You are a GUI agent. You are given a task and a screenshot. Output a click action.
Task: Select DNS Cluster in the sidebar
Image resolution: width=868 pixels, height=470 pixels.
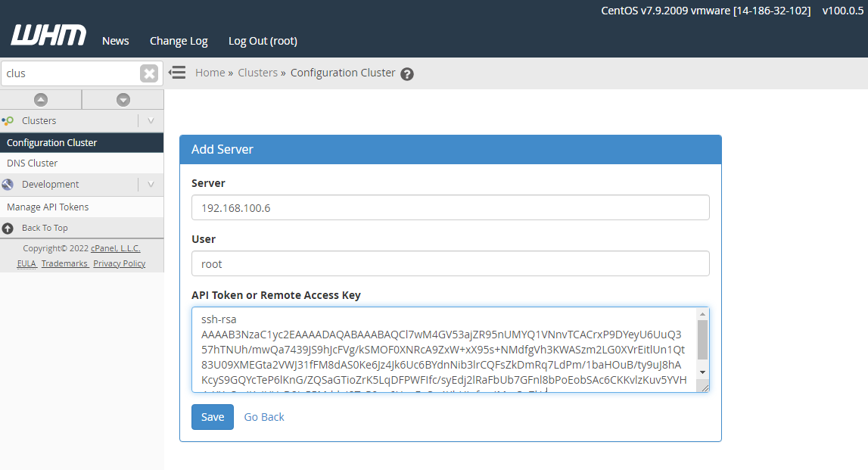click(33, 163)
